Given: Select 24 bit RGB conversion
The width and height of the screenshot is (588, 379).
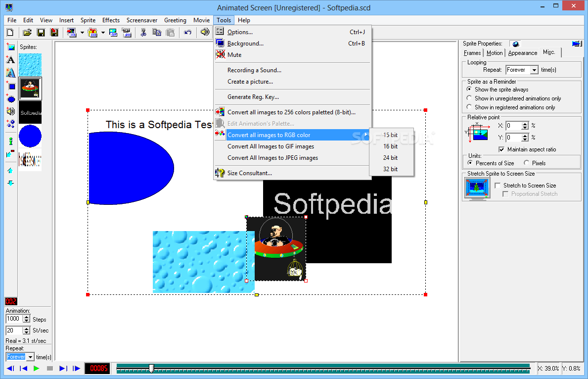Looking at the screenshot, I should pyautogui.click(x=392, y=158).
